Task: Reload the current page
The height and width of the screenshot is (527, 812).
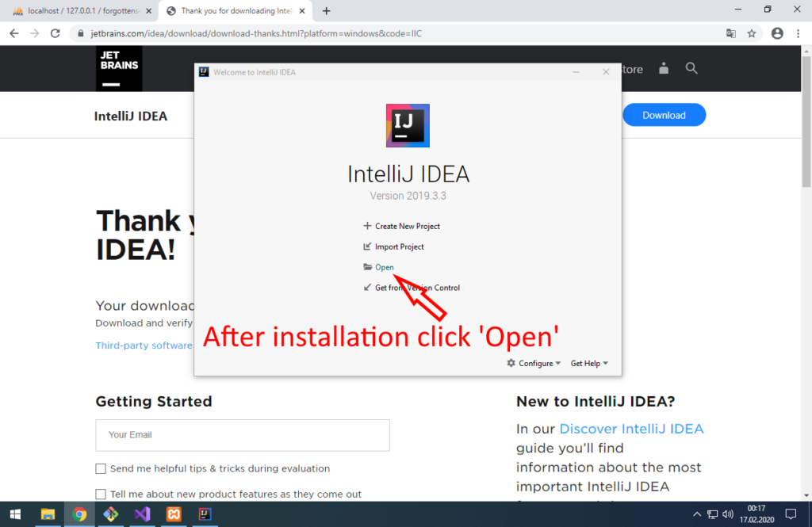Action: coord(56,33)
